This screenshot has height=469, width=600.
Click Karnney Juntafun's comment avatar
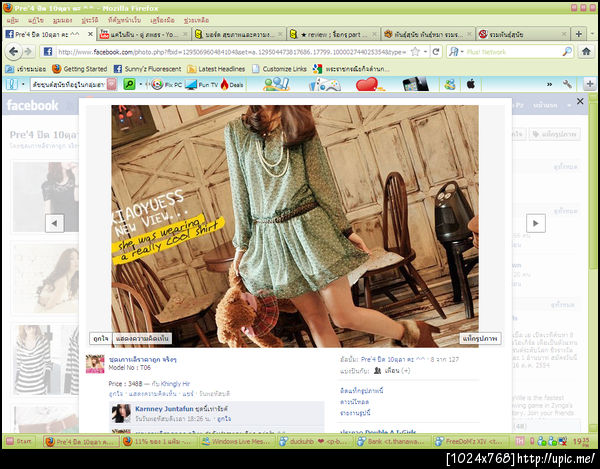click(121, 414)
